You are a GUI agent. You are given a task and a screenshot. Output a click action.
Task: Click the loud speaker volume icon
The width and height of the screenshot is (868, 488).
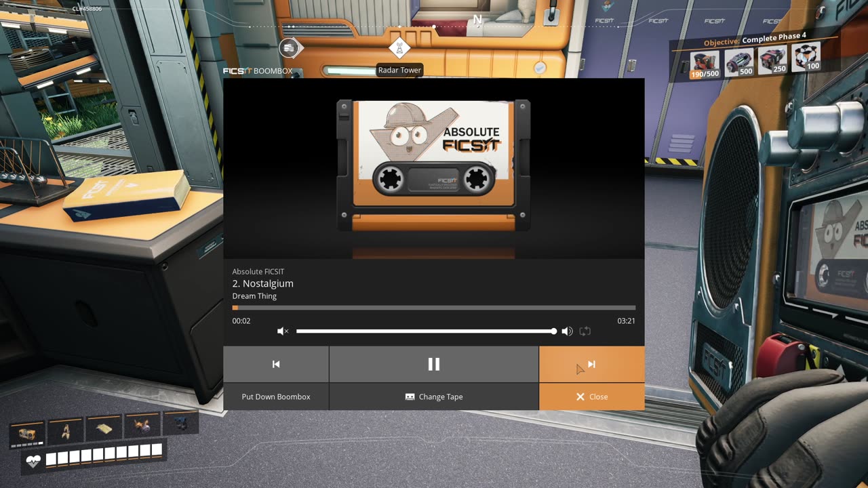pyautogui.click(x=568, y=331)
